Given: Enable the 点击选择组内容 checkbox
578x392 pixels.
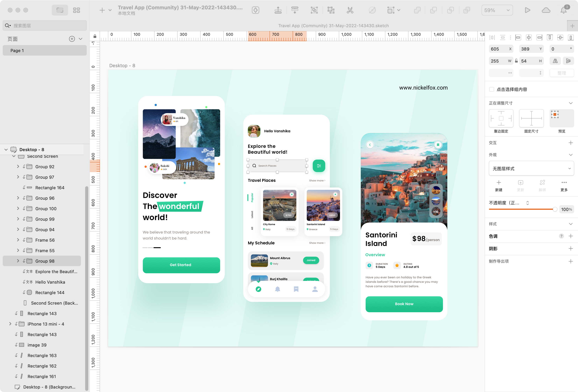Looking at the screenshot, I should [492, 89].
